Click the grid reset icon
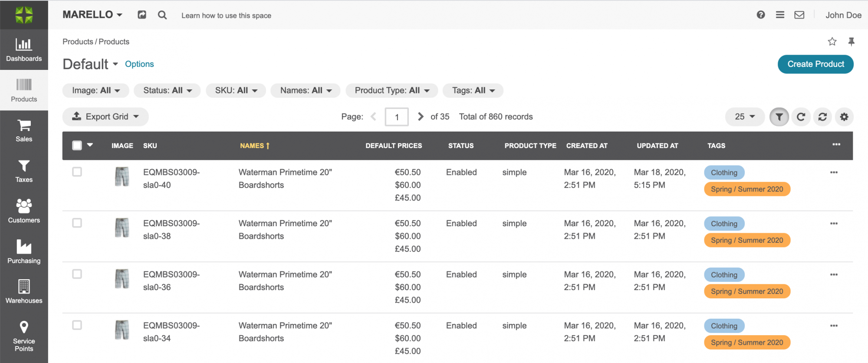The height and width of the screenshot is (363, 868). click(822, 117)
